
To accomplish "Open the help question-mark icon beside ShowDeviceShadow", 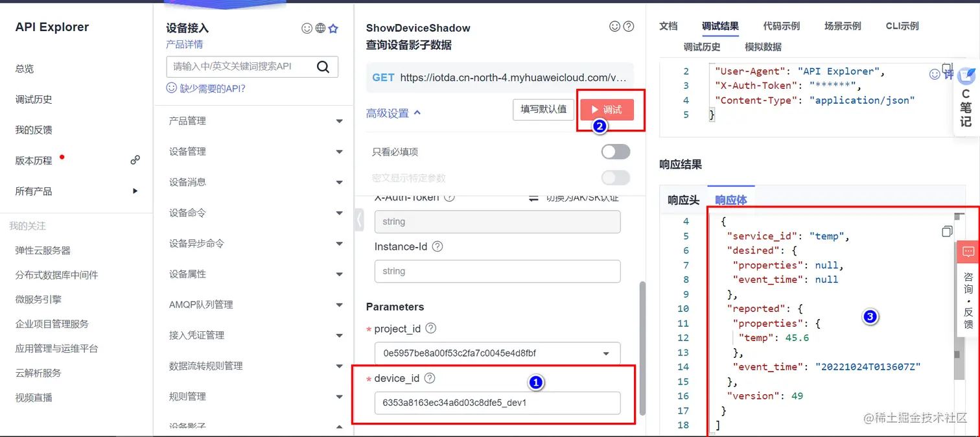I will point(628,27).
